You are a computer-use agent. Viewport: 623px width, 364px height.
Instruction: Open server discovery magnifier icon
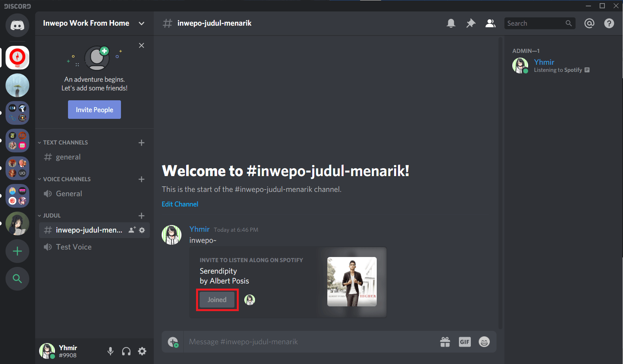(17, 279)
